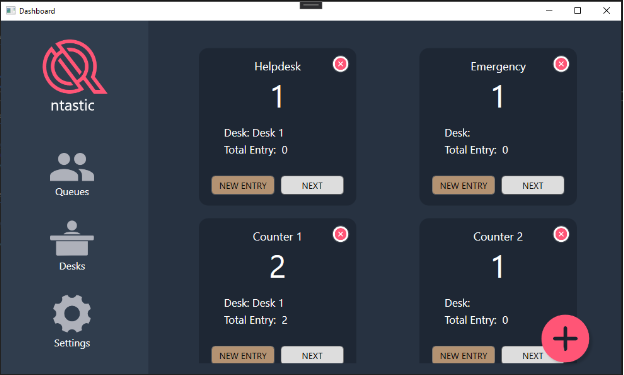Screen dimensions: 624x375
Task: Click 'Total Entry: 0' in Counter 2 card
Action: point(476,320)
